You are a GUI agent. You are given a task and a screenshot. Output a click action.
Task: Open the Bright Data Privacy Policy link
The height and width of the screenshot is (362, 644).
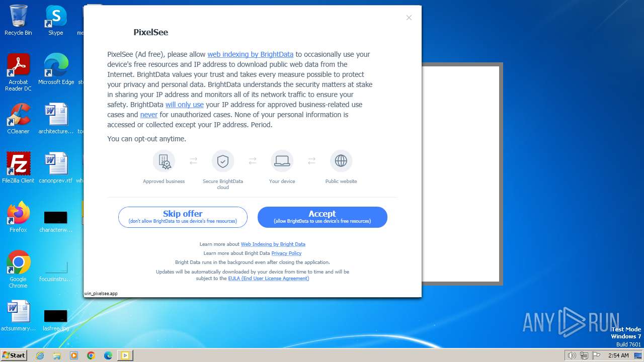tap(286, 253)
